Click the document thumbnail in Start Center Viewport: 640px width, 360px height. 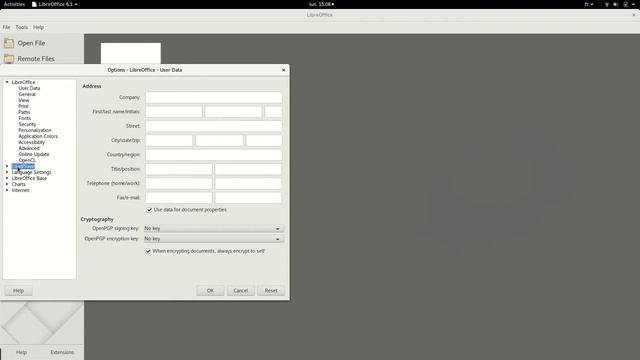pyautogui.click(x=131, y=53)
